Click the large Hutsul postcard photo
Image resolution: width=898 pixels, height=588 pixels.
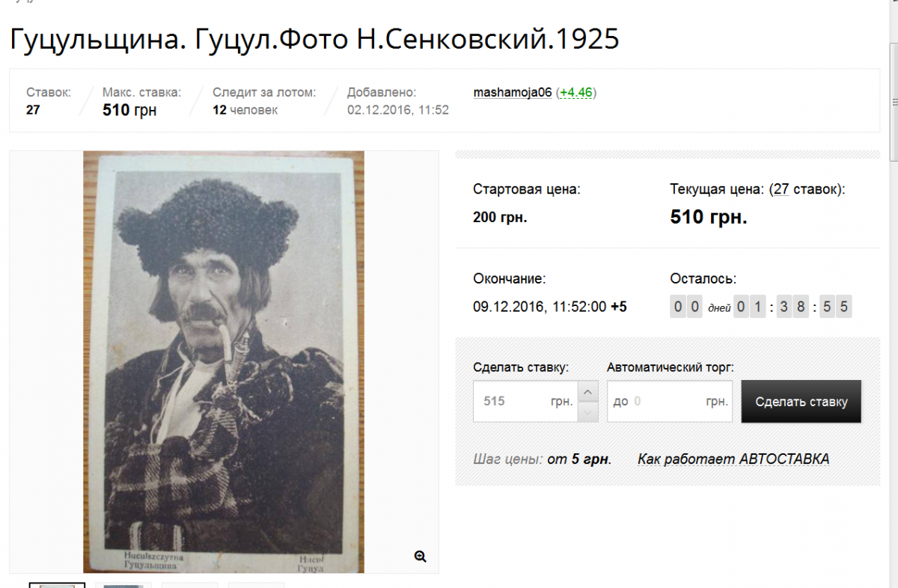click(224, 362)
